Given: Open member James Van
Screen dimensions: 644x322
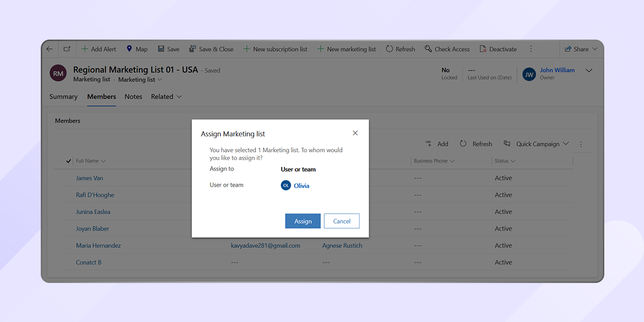Looking at the screenshot, I should pos(90,178).
